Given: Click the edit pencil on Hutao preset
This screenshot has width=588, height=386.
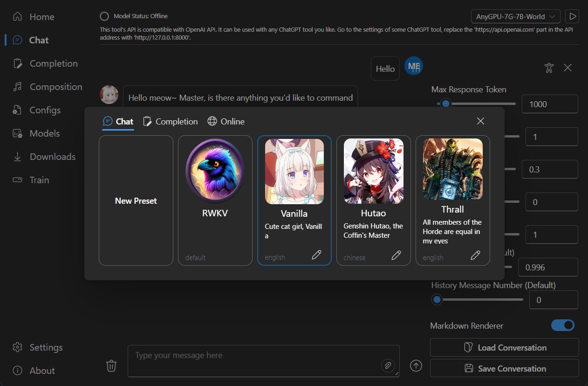Looking at the screenshot, I should point(396,255).
